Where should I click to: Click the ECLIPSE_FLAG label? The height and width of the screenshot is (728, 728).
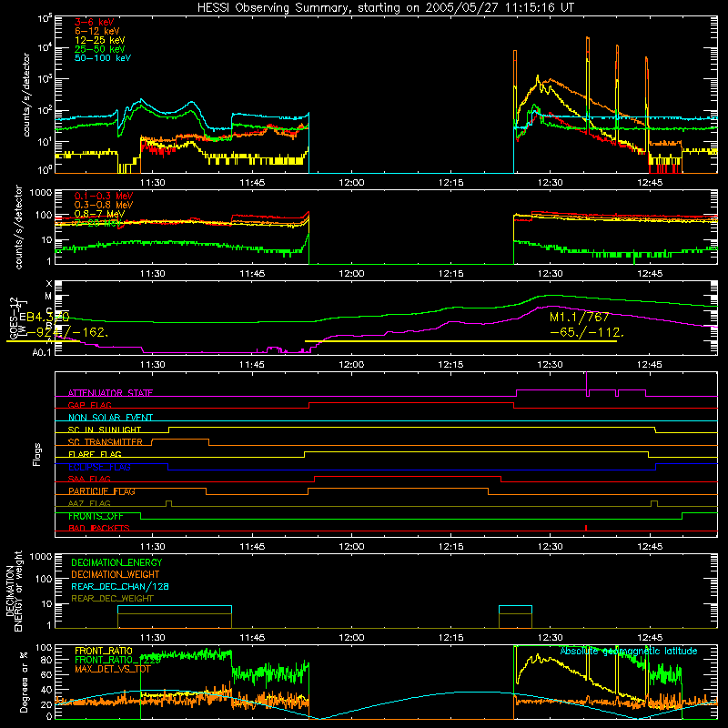99,467
